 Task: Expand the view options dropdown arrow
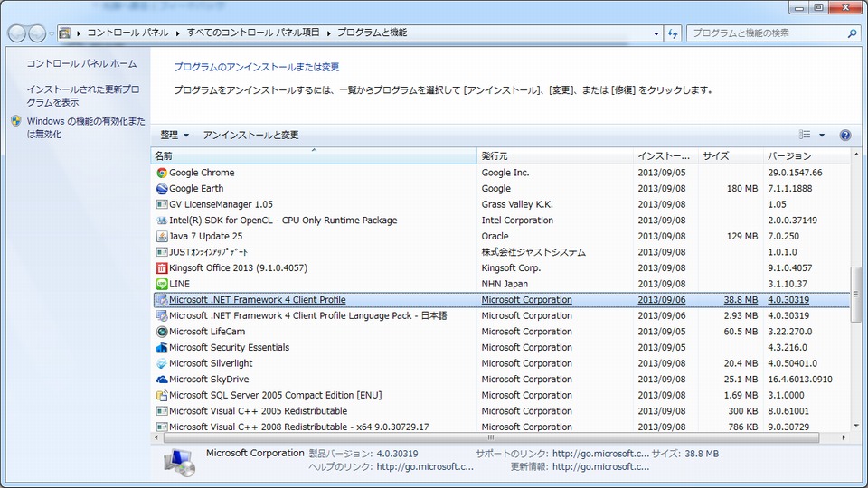pyautogui.click(x=822, y=136)
